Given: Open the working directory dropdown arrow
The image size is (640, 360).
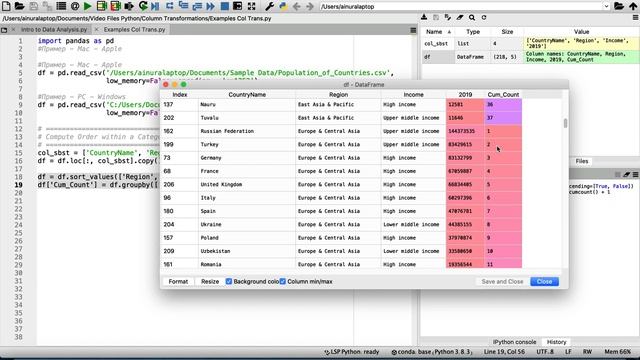Looking at the screenshot, I should click(x=606, y=6).
